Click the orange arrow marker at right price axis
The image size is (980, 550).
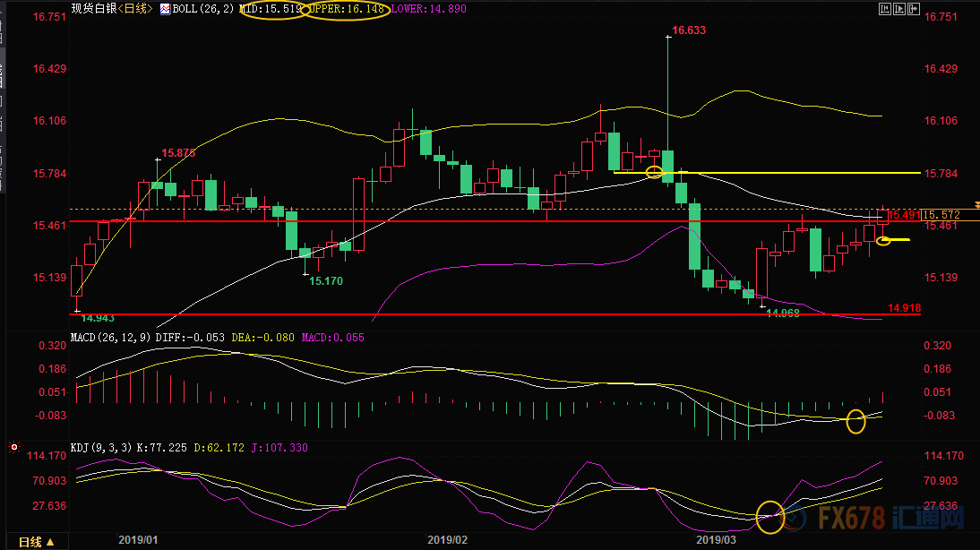(976, 205)
